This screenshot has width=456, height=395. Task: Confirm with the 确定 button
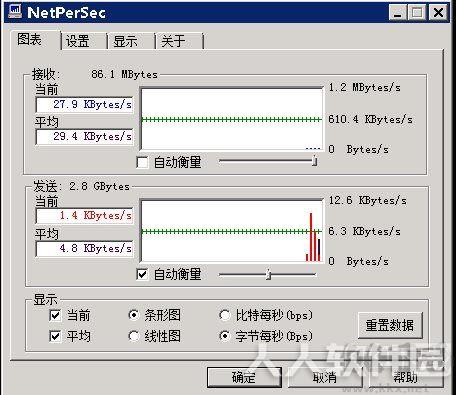244,377
